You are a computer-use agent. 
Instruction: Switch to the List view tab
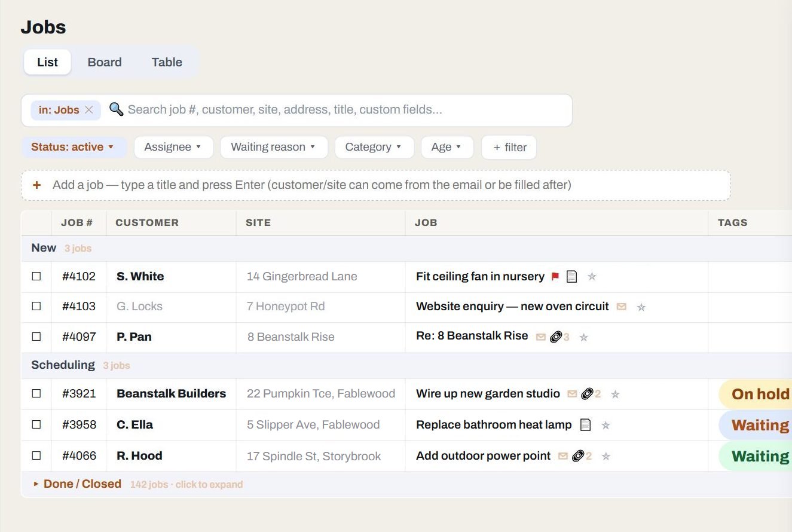(47, 62)
